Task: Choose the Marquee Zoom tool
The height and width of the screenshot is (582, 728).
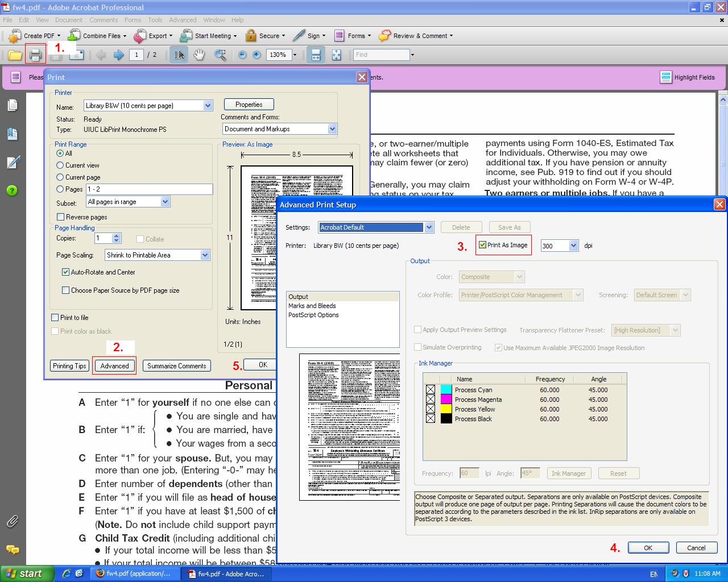Action: (x=220, y=55)
